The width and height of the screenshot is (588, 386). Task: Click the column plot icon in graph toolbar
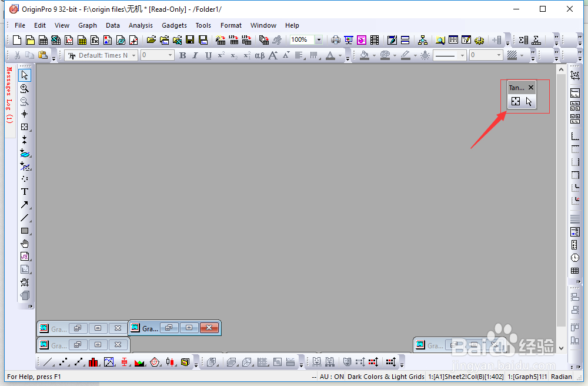(93, 362)
